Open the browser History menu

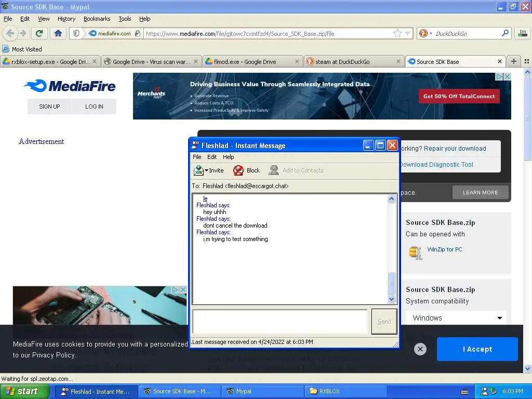pyautogui.click(x=66, y=19)
